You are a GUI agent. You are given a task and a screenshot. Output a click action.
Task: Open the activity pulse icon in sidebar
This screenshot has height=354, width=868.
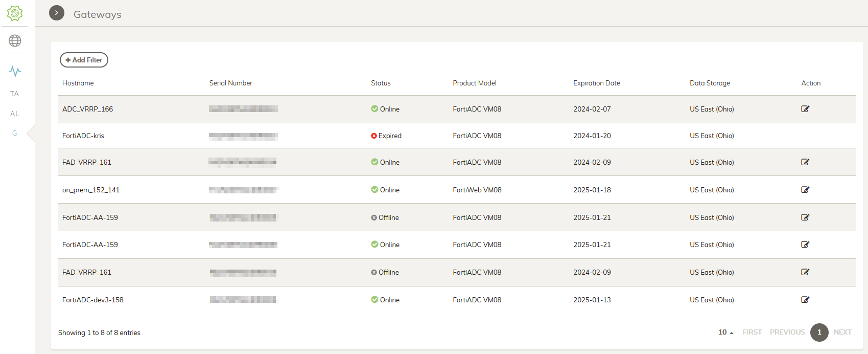pyautogui.click(x=15, y=71)
